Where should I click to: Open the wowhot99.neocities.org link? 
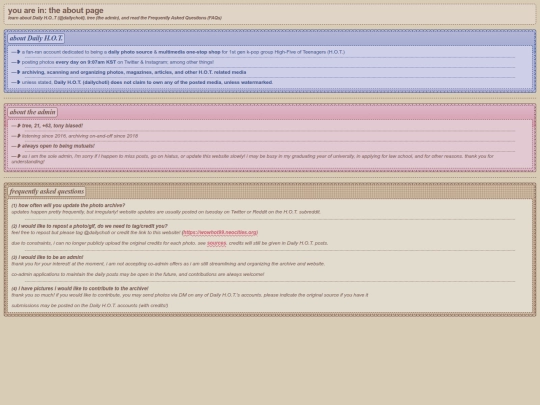pos(220,232)
